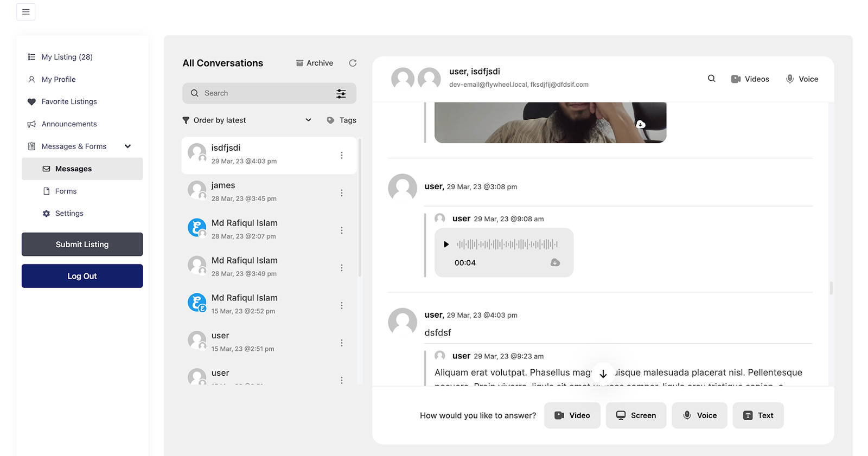Open options for Md Rafiqul Islam 15 Mar
Viewport: 868px width, 456px height.
(x=342, y=305)
